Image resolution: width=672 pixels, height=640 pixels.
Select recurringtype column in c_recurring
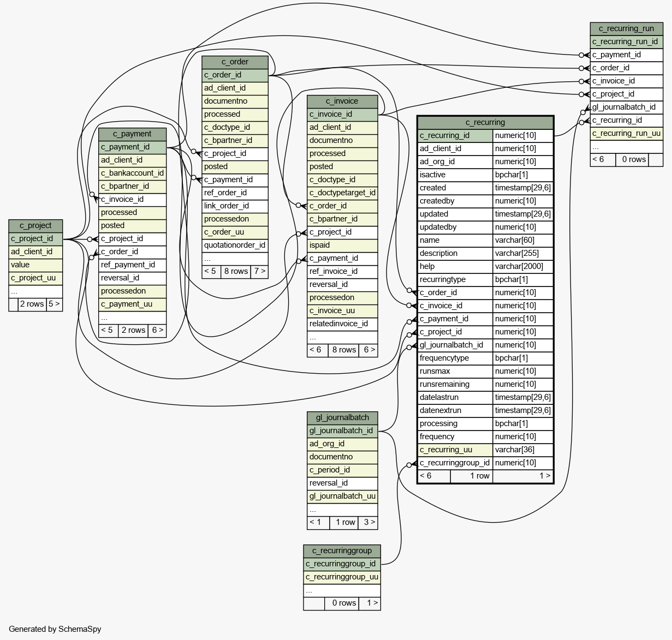(455, 280)
